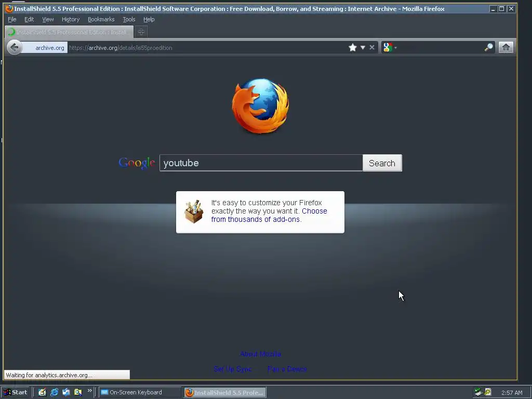532x399 pixels.
Task: Select the InstallShield 5.5 Professional Edition tab
Action: tap(69, 32)
